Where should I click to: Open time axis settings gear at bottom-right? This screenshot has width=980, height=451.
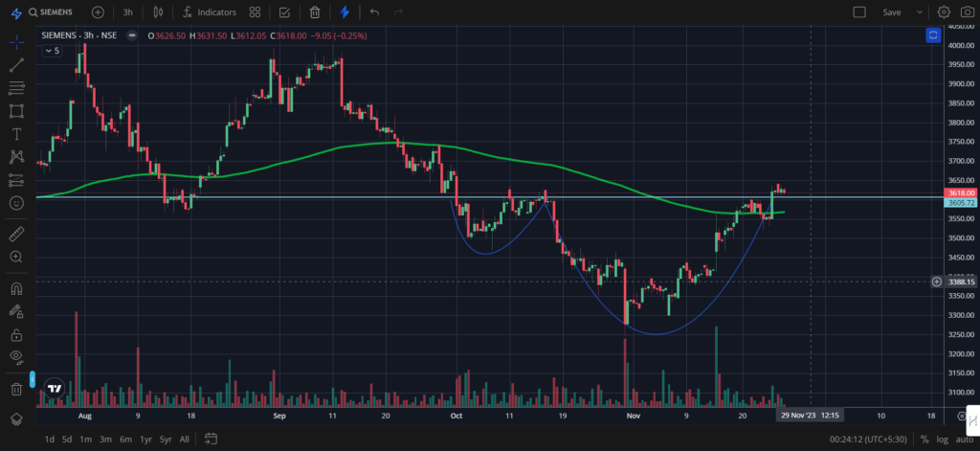click(x=962, y=416)
